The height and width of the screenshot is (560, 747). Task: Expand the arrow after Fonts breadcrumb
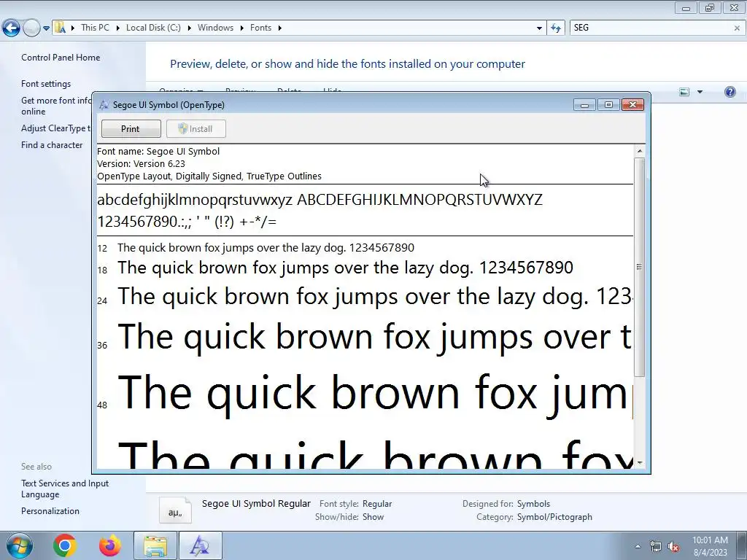(x=279, y=28)
